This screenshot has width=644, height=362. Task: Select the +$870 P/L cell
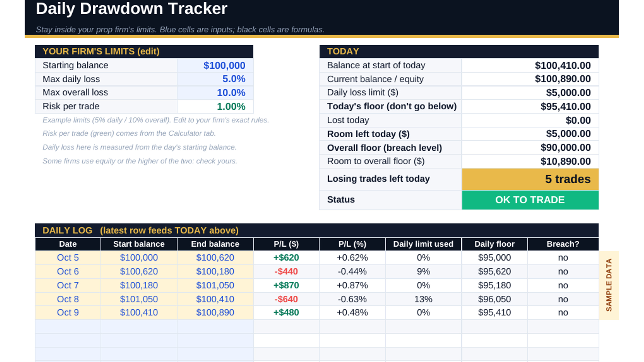click(x=286, y=285)
